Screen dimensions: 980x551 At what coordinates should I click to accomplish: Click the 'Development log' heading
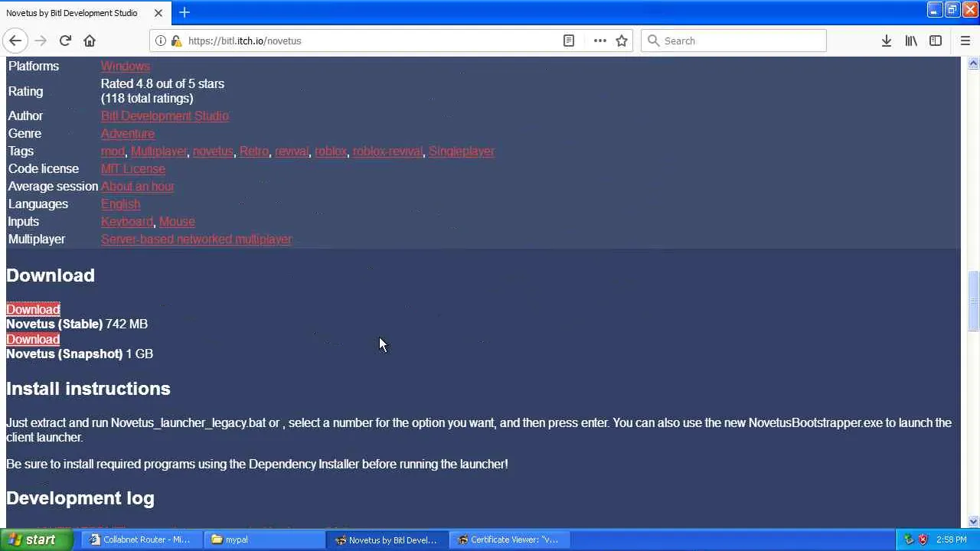pos(80,498)
